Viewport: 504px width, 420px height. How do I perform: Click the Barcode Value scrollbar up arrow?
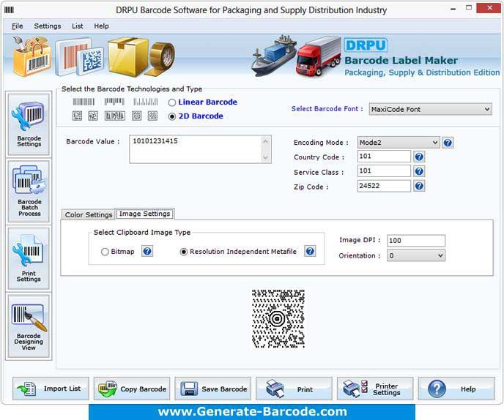[265, 141]
